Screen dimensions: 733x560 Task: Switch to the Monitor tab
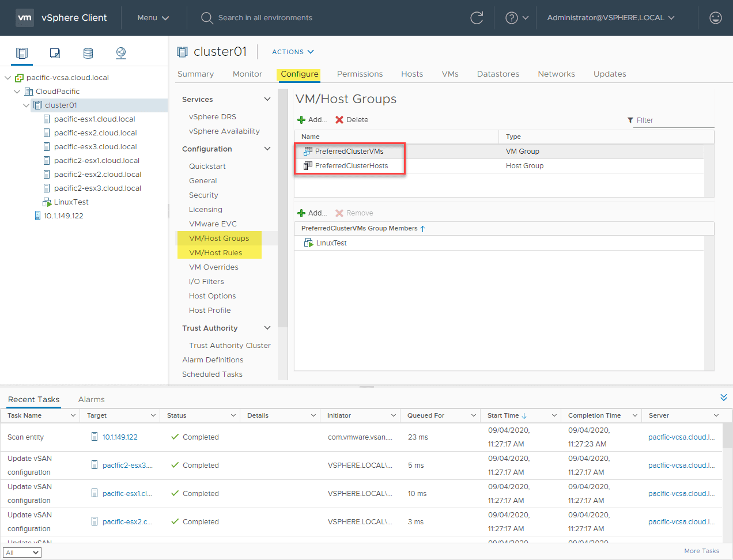point(247,74)
